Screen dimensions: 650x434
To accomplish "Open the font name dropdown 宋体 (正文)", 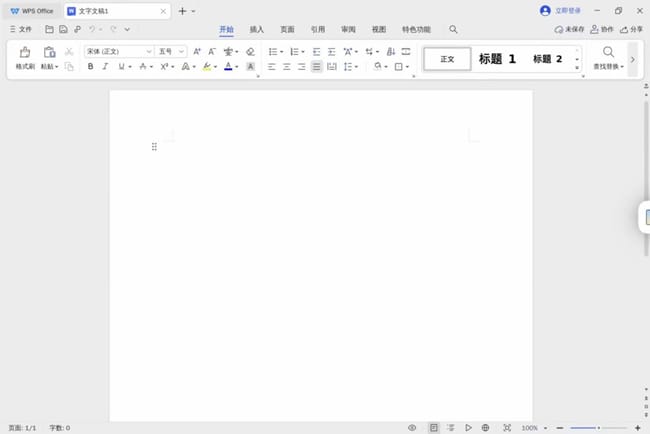I will [118, 51].
